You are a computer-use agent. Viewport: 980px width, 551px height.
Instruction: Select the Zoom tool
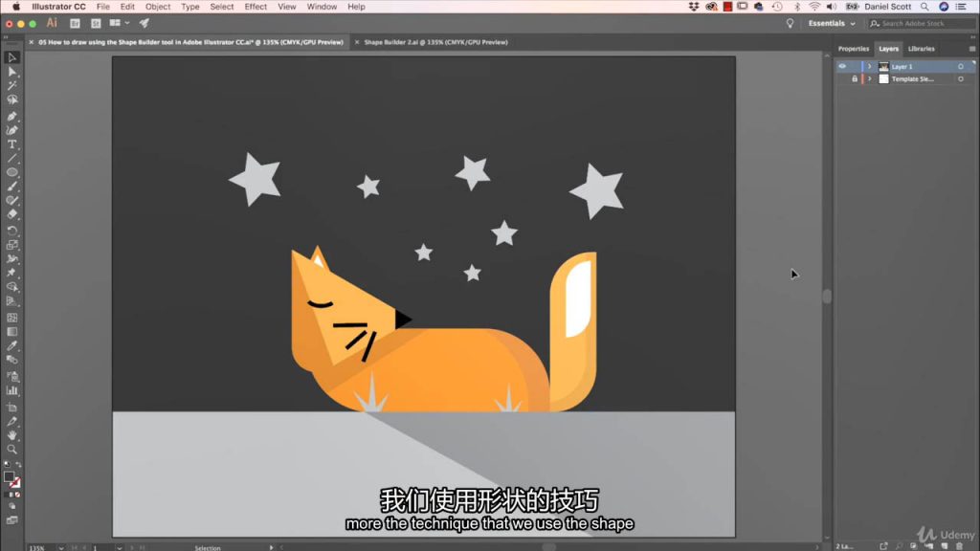(x=11, y=450)
